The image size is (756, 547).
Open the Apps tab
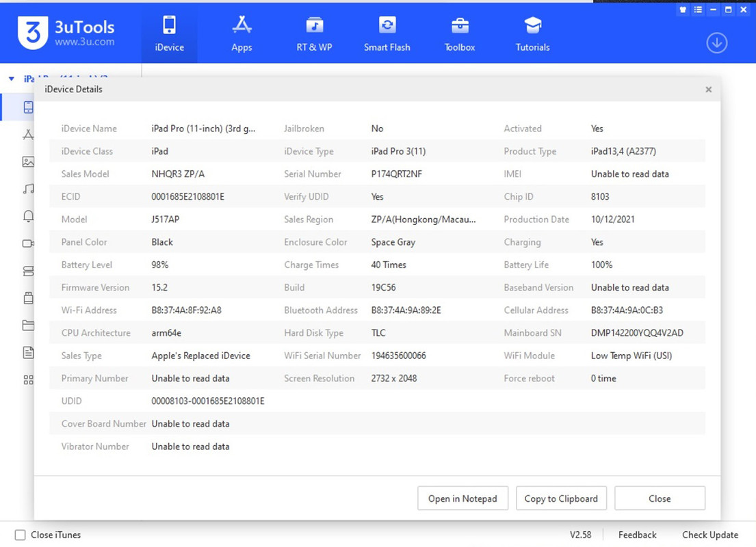[x=242, y=34]
